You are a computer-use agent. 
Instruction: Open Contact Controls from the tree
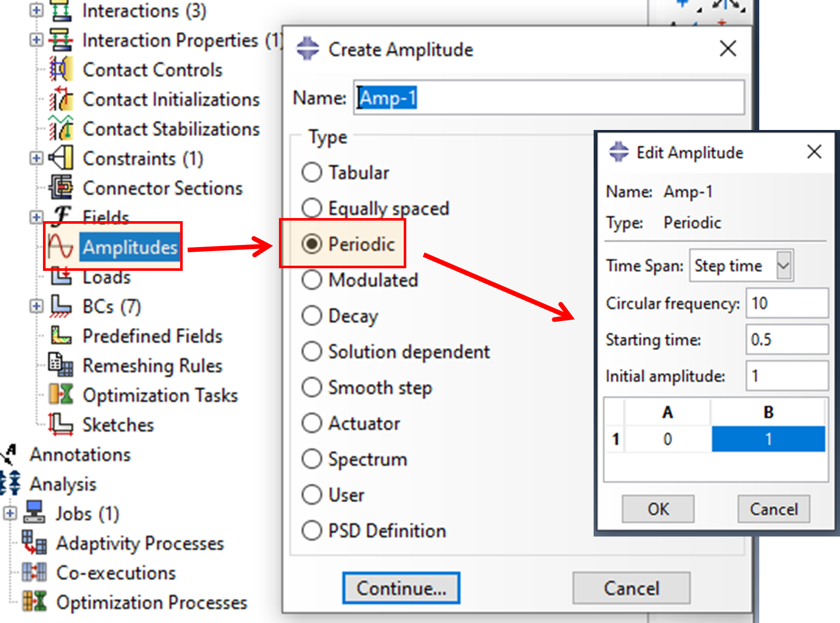[x=62, y=69]
